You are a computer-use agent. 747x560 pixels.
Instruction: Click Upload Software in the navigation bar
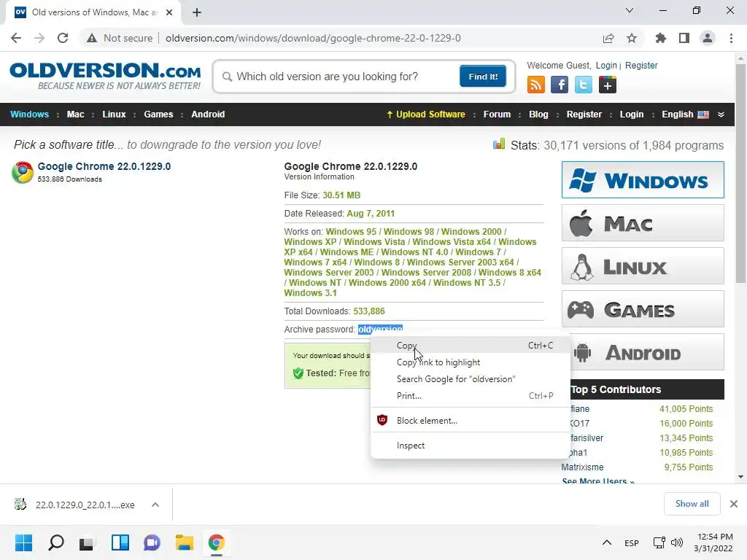(425, 114)
